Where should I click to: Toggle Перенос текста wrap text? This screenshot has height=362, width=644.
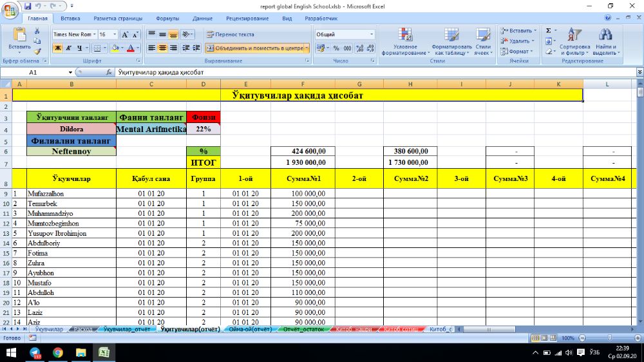tap(231, 35)
